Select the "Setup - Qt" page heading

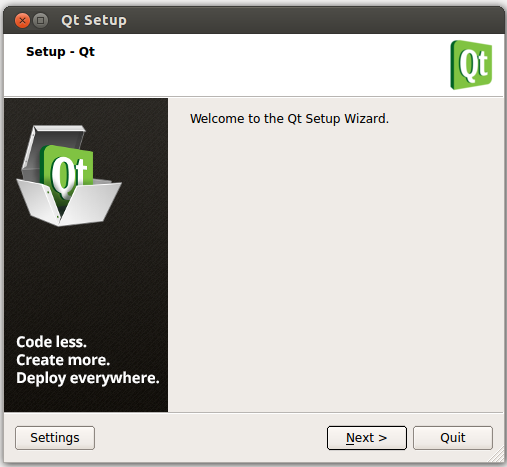(60, 52)
